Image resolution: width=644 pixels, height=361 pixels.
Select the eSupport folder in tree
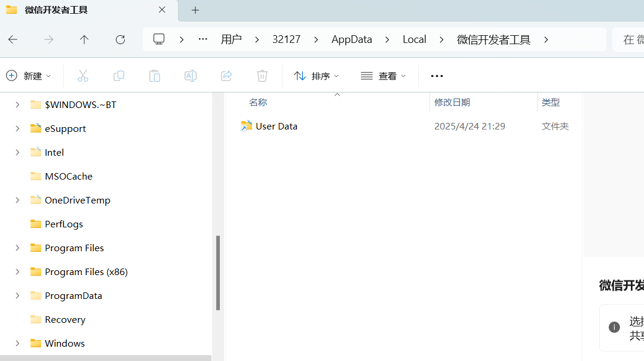[65, 128]
